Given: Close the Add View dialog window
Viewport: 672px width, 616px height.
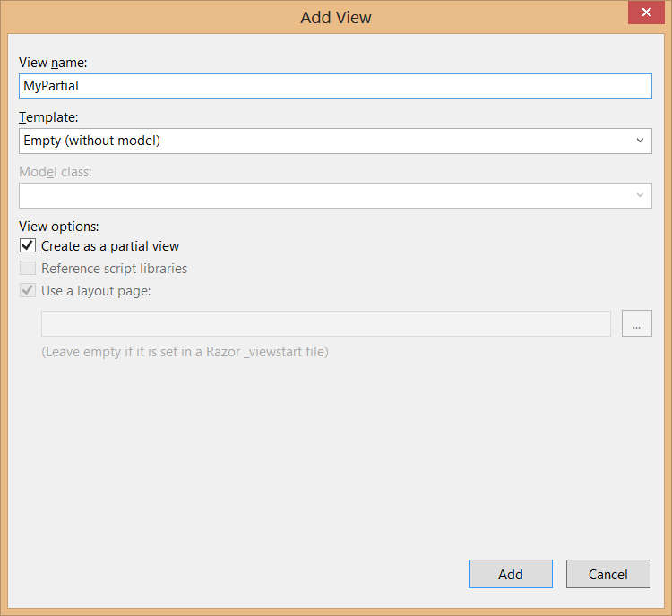Looking at the screenshot, I should 646,13.
